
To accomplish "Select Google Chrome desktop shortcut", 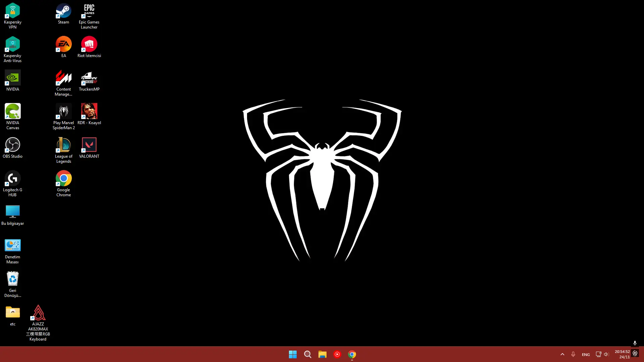I will [63, 184].
